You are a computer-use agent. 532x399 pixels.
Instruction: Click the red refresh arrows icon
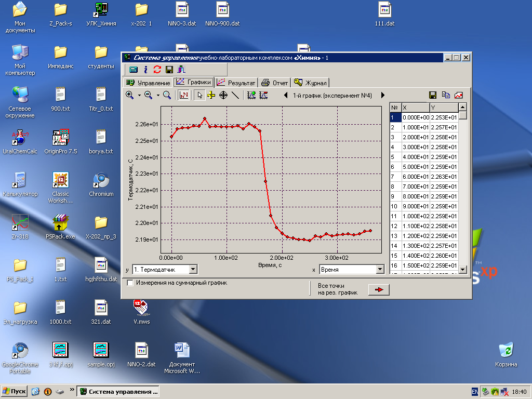click(157, 70)
